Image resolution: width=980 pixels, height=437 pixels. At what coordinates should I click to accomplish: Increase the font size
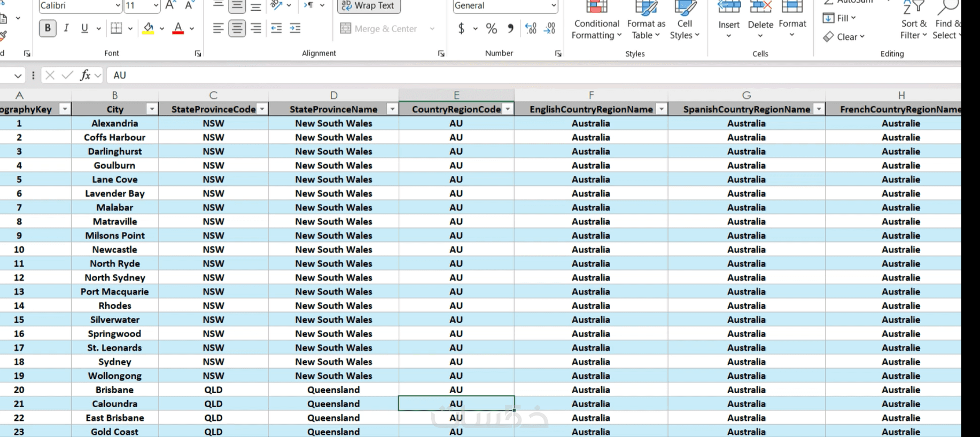(170, 6)
